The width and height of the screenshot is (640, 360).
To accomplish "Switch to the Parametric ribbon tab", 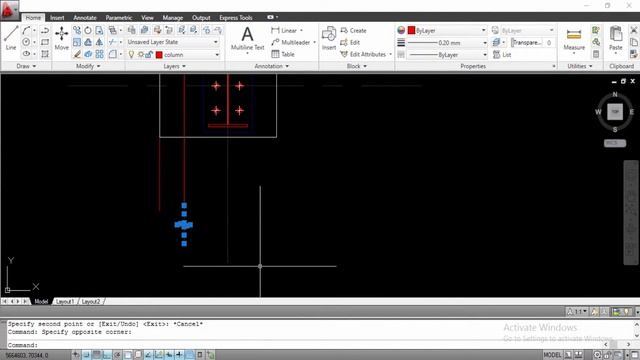I will (119, 18).
